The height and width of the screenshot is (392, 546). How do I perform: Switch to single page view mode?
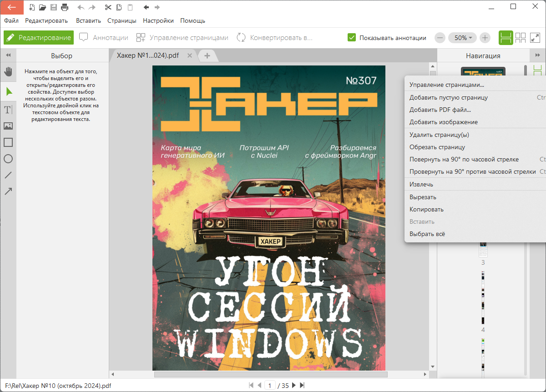click(506, 38)
